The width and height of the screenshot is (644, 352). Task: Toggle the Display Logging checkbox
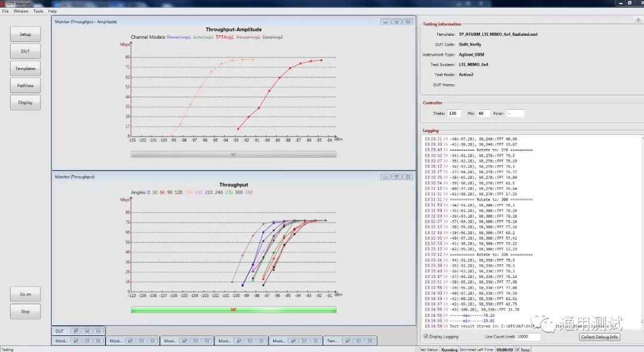tap(425, 336)
